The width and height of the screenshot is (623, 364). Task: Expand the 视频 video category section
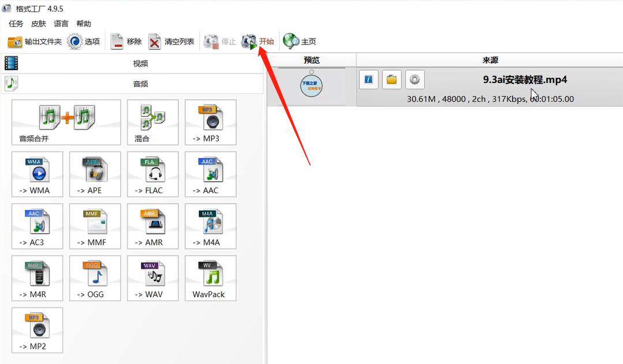[140, 63]
